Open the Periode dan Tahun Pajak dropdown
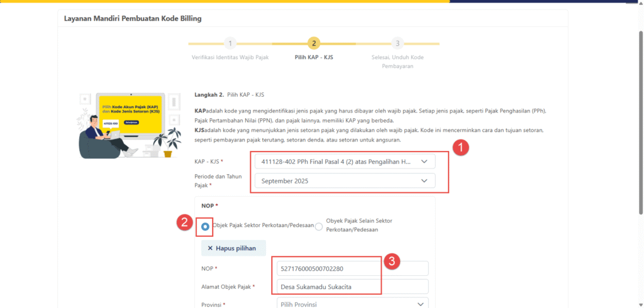 click(345, 181)
